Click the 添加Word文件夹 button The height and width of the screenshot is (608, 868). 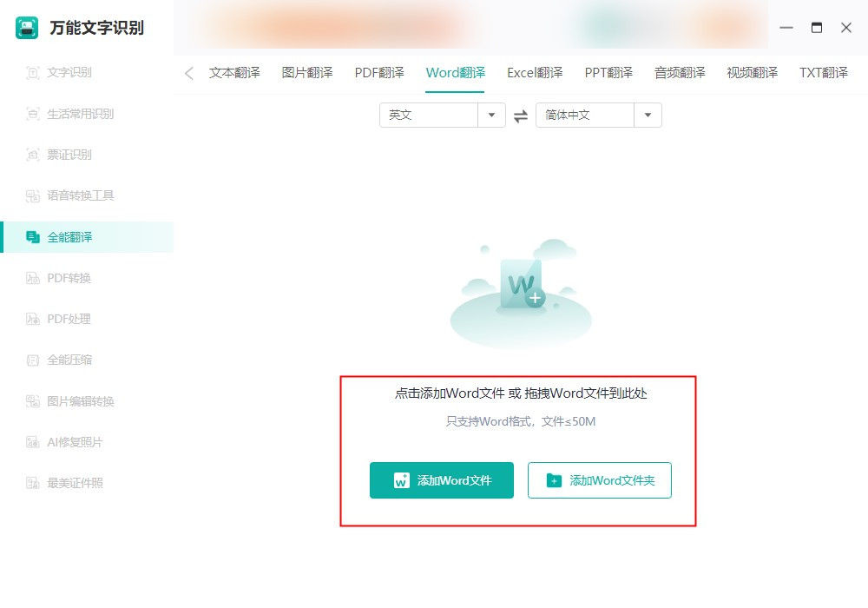pos(600,480)
